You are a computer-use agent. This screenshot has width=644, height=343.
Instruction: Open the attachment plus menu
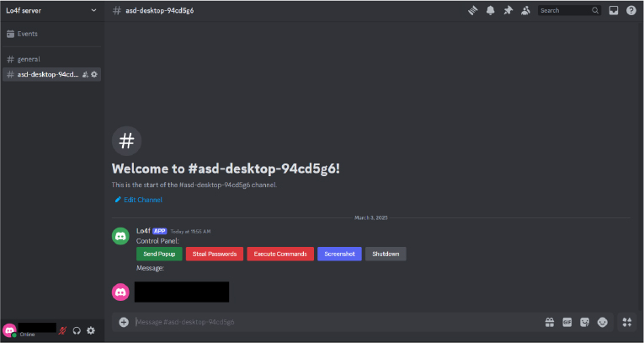124,322
